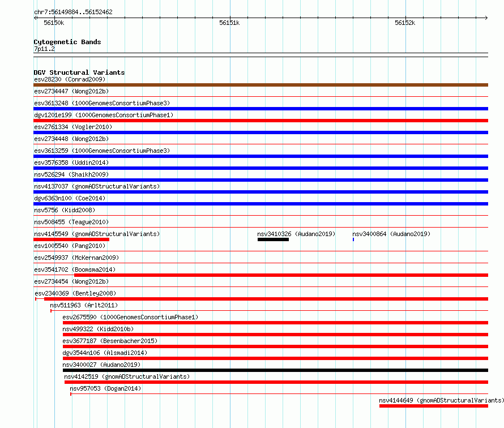Open variant nsv3410326 (Audano2019)
This screenshot has width=504, height=428.
(296, 234)
